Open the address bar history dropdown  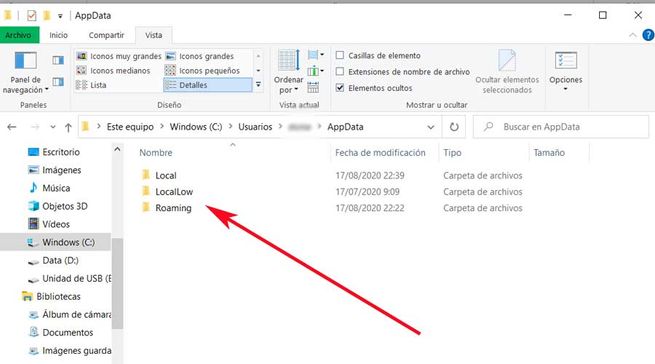(431, 127)
